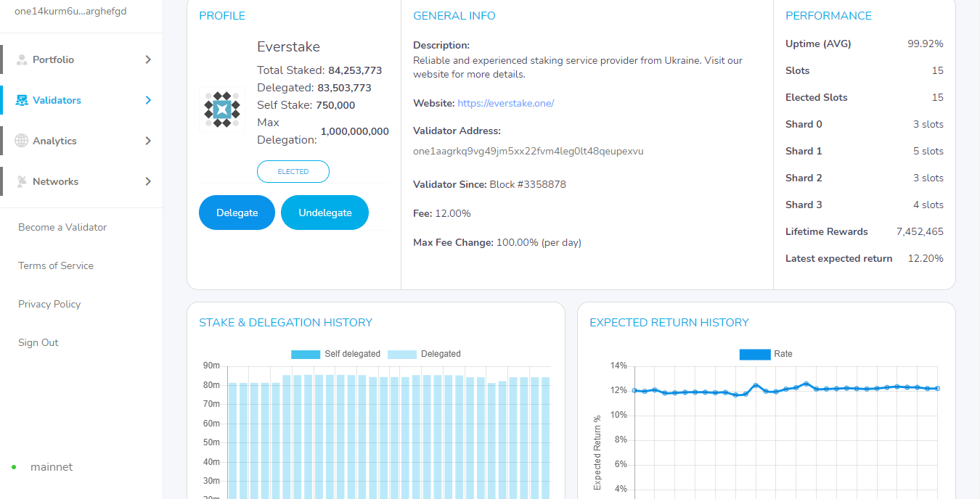This screenshot has width=980, height=499.
Task: Click the Elected Slots 15 value
Action: 938,97
